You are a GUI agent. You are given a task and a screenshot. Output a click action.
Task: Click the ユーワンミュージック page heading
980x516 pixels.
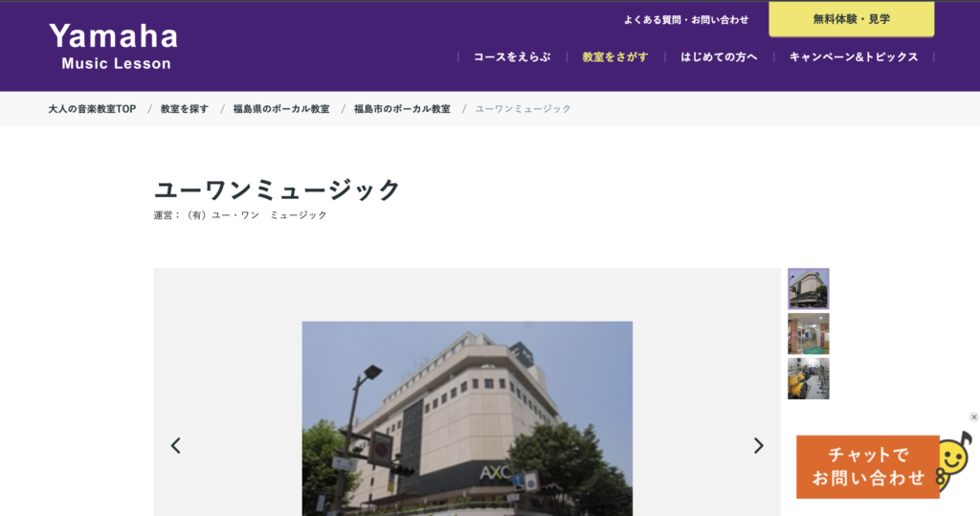(277, 190)
